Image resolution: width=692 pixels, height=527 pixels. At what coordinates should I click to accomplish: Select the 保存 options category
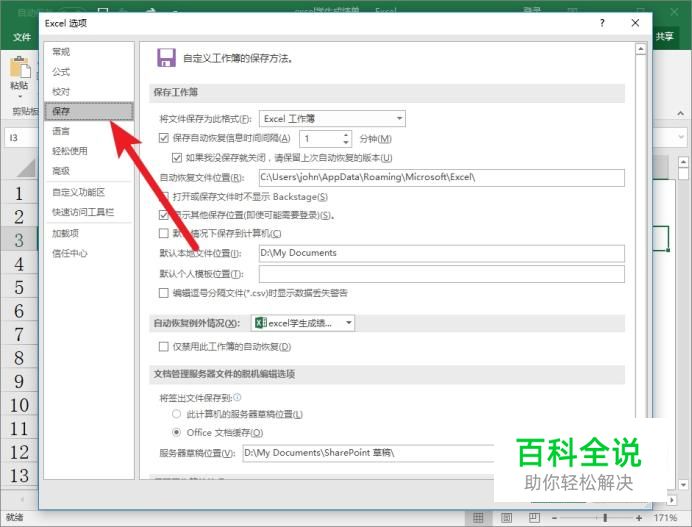click(89, 111)
